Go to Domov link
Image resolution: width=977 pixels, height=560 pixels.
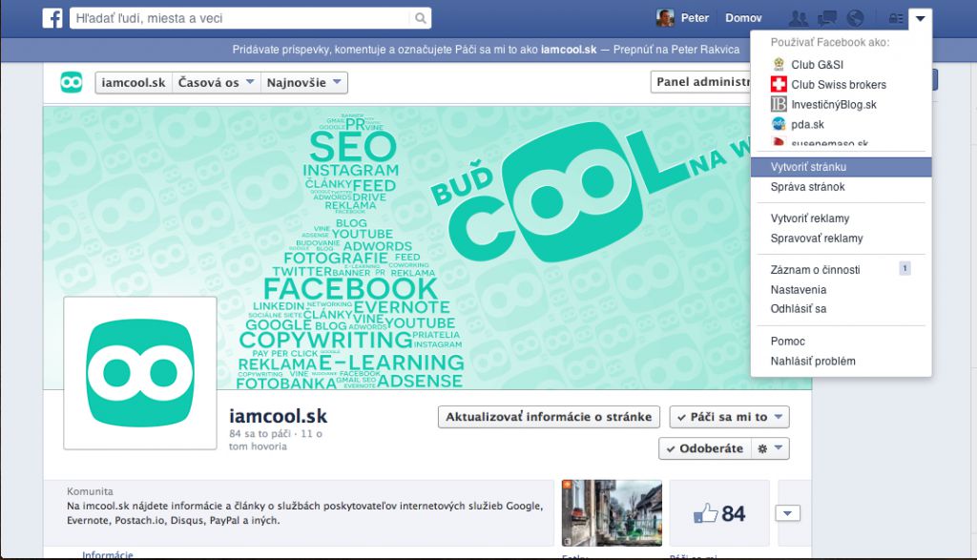[743, 18]
